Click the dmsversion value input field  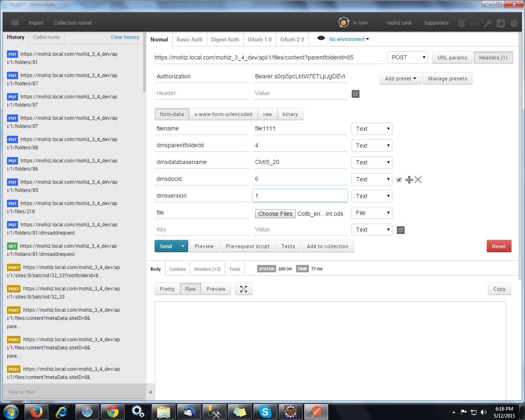(300, 196)
